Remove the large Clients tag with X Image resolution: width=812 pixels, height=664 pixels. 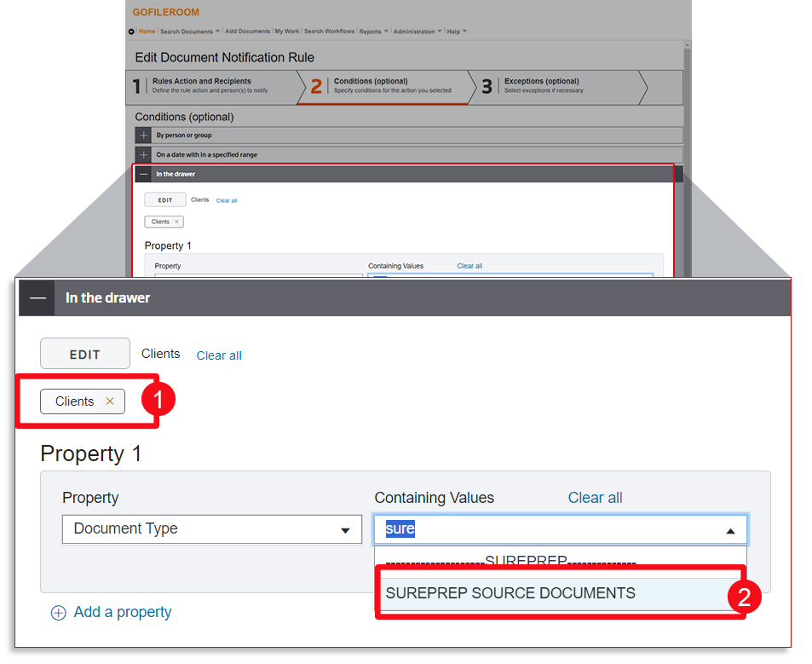(110, 401)
